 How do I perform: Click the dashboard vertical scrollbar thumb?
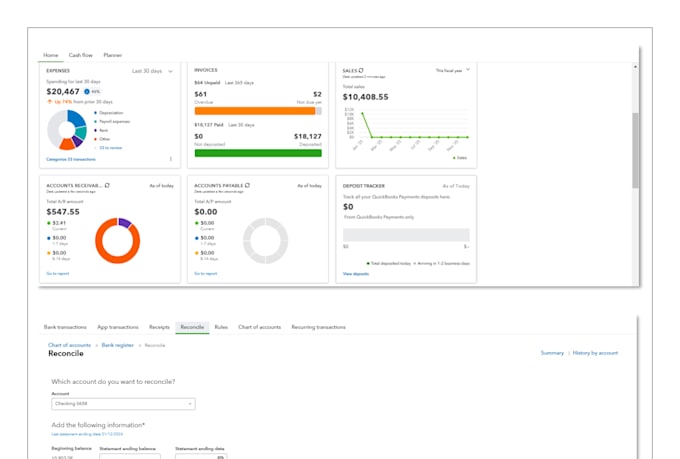coord(635,150)
